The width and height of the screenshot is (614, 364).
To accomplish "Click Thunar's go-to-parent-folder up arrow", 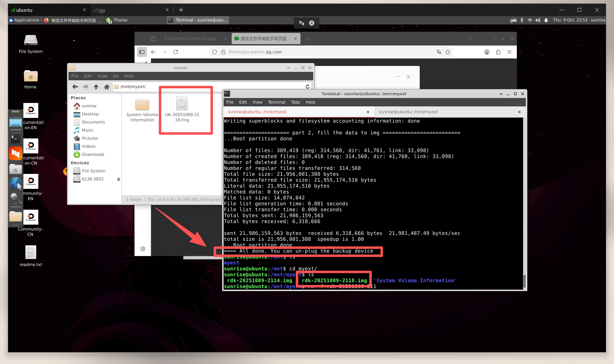I will pos(96,87).
